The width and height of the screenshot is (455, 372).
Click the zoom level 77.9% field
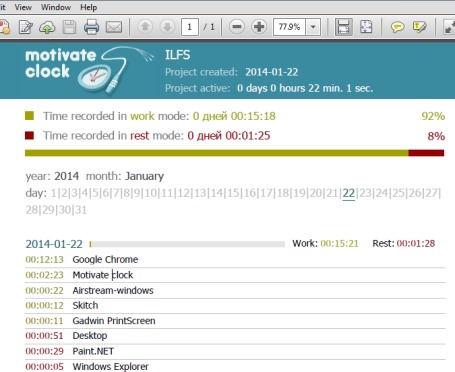coord(289,27)
